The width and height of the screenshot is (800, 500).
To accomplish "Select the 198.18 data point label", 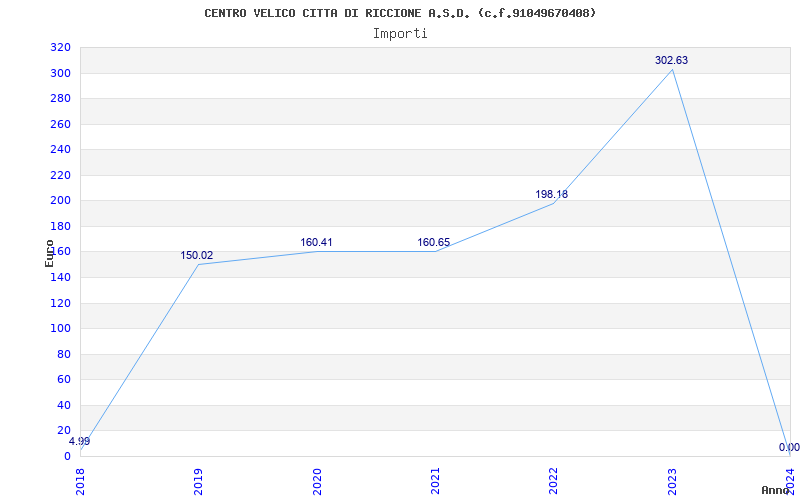I will (552, 194).
